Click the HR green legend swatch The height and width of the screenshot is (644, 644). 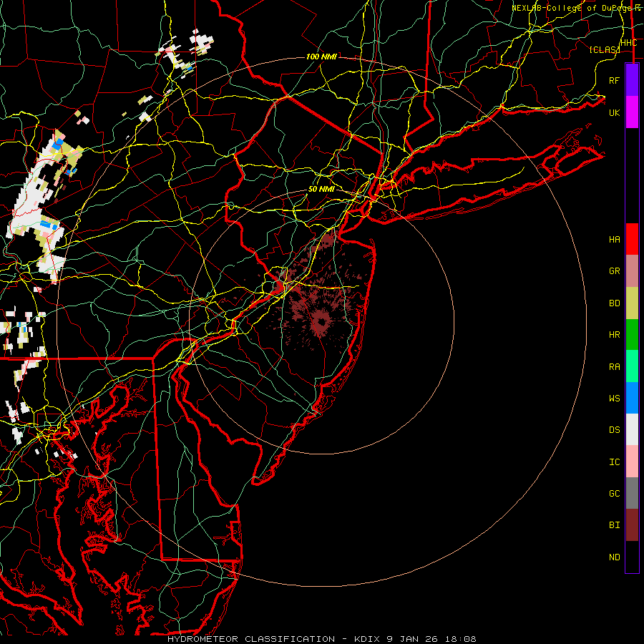click(632, 335)
